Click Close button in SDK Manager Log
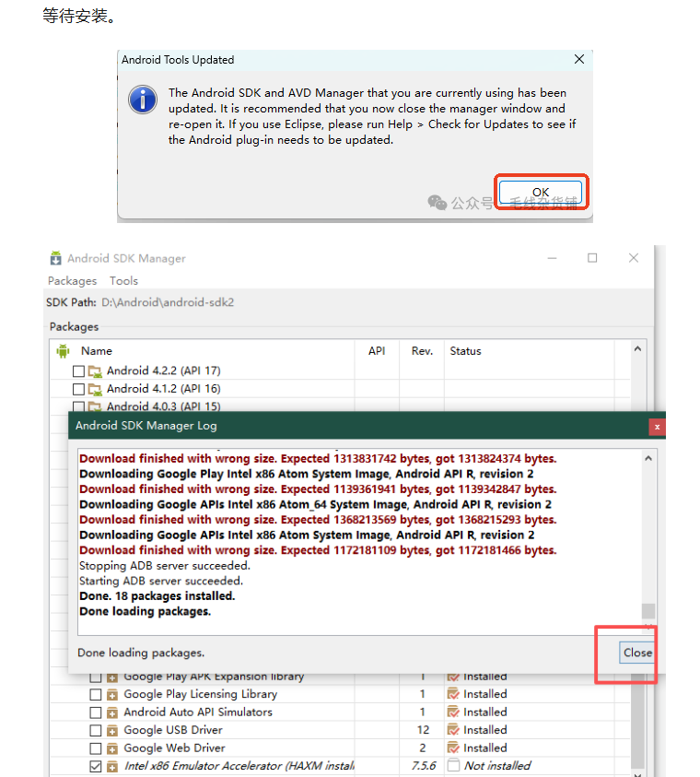Image resolution: width=700 pixels, height=777 pixels. pos(636,653)
